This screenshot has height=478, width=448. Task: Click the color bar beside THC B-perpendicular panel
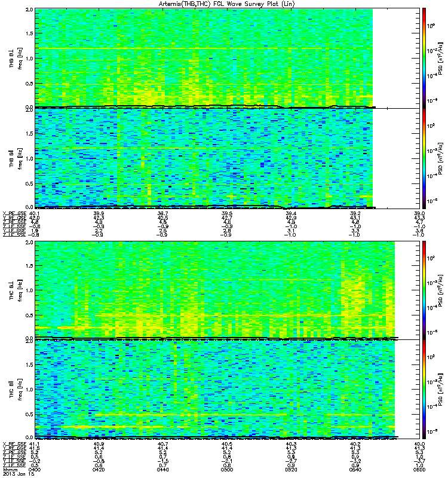coord(424,290)
